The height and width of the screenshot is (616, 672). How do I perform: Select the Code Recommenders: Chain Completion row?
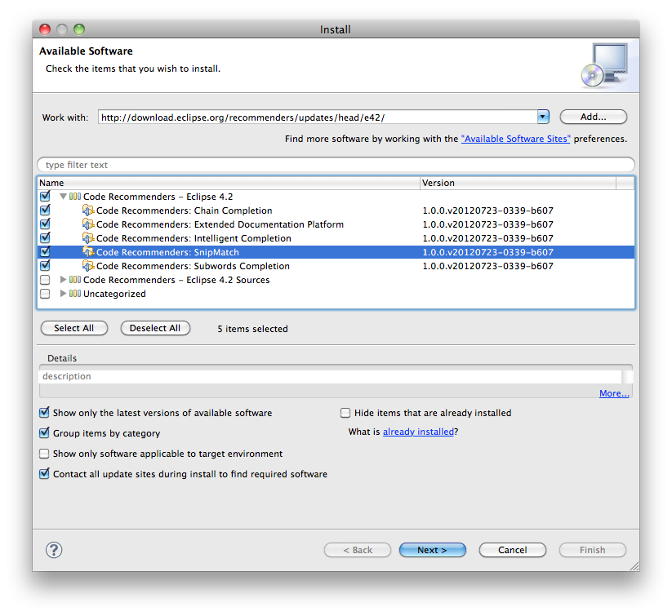point(336,211)
